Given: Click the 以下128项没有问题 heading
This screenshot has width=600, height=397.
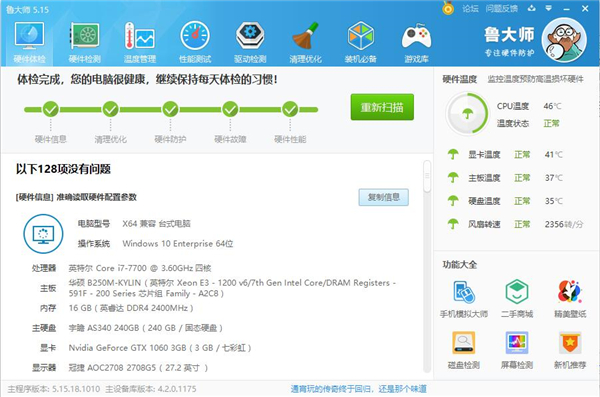Looking at the screenshot, I should click(63, 169).
